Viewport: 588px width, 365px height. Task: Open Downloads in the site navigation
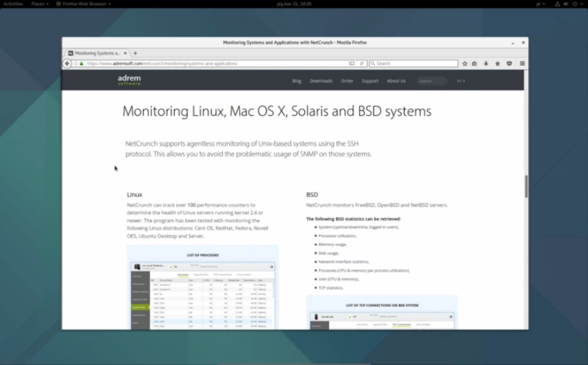coord(321,80)
